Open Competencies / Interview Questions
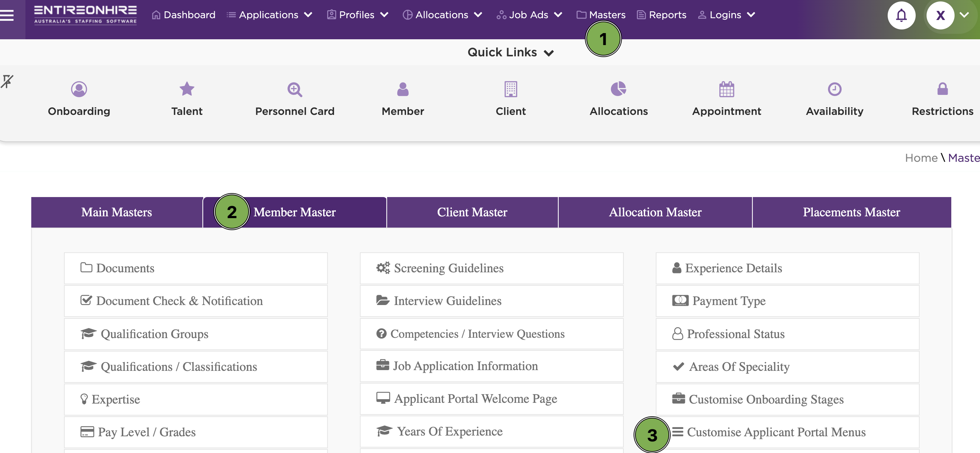Screen dimensions: 980x453 [x=491, y=333]
